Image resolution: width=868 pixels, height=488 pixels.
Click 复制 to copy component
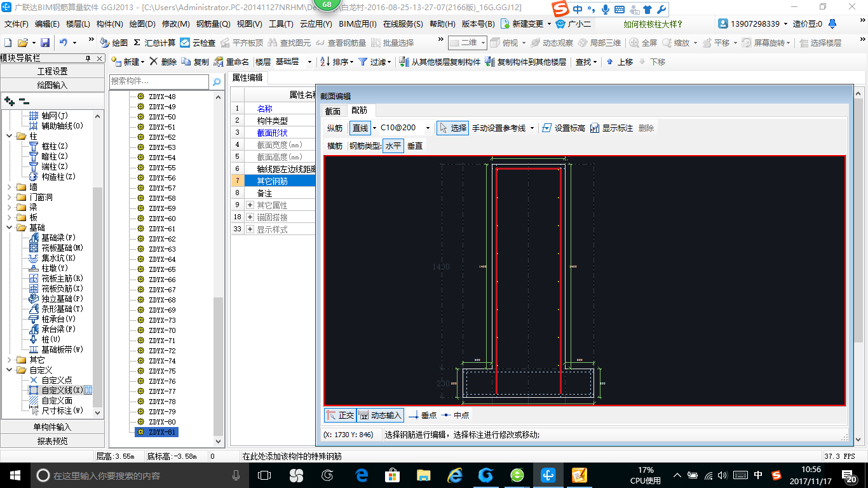(195, 62)
